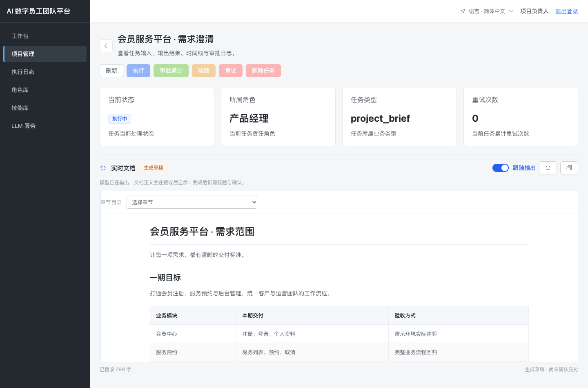Click the spinning loader icon beside 实时文档
This screenshot has width=588, height=388.
[x=103, y=168]
